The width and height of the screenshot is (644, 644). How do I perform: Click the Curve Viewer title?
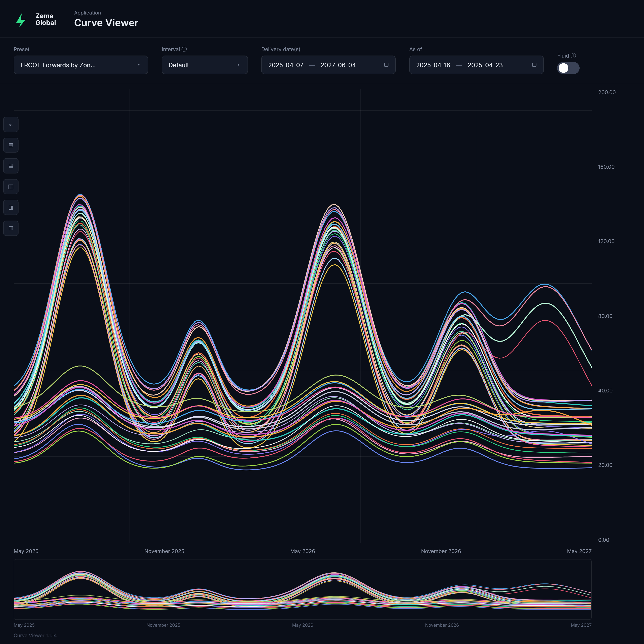click(106, 23)
